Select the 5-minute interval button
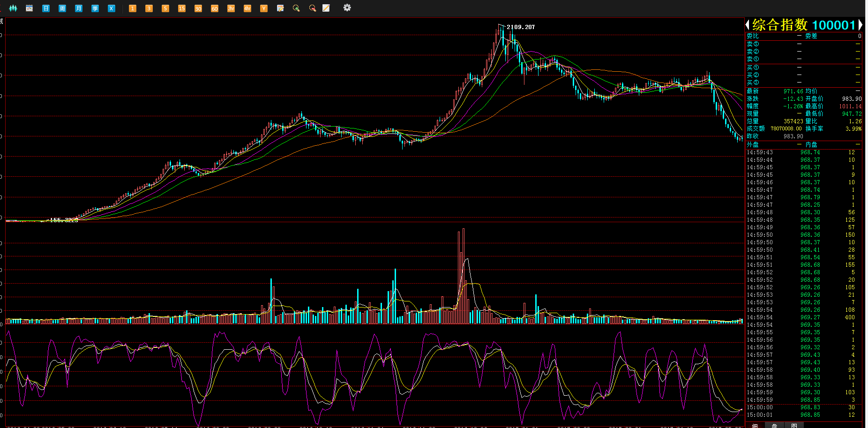 165,8
